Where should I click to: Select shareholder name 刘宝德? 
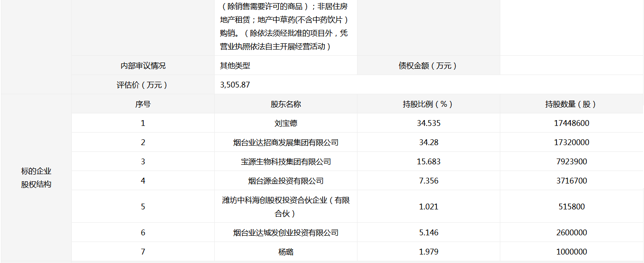tap(286, 123)
